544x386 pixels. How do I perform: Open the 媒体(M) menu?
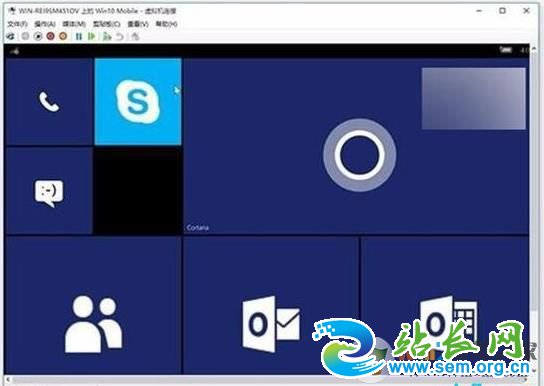[74, 24]
